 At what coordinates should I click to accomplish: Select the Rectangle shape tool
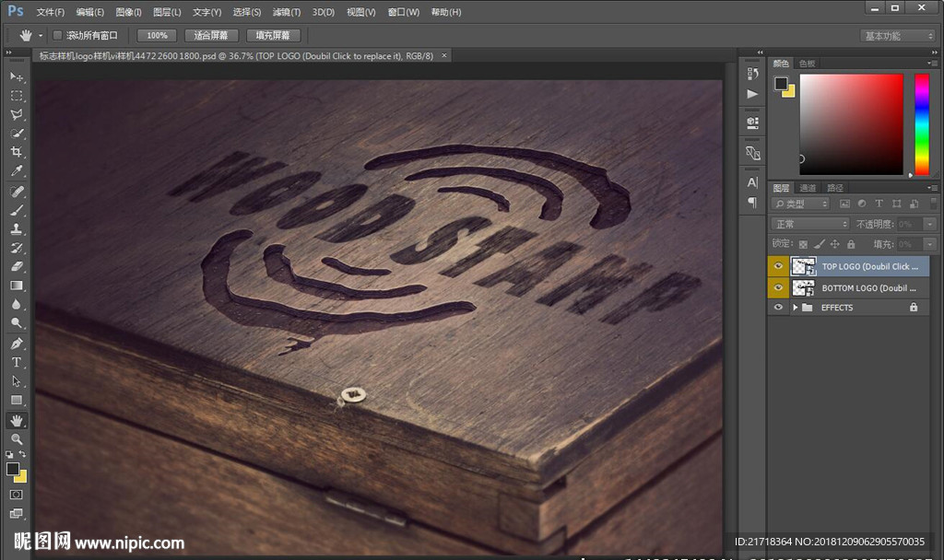[17, 400]
